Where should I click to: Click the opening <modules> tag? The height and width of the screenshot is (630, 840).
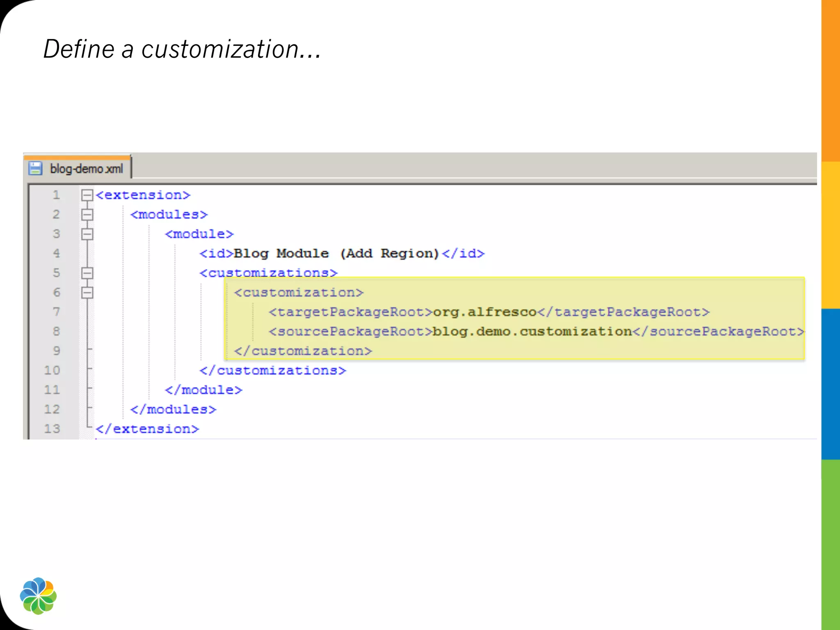169,215
